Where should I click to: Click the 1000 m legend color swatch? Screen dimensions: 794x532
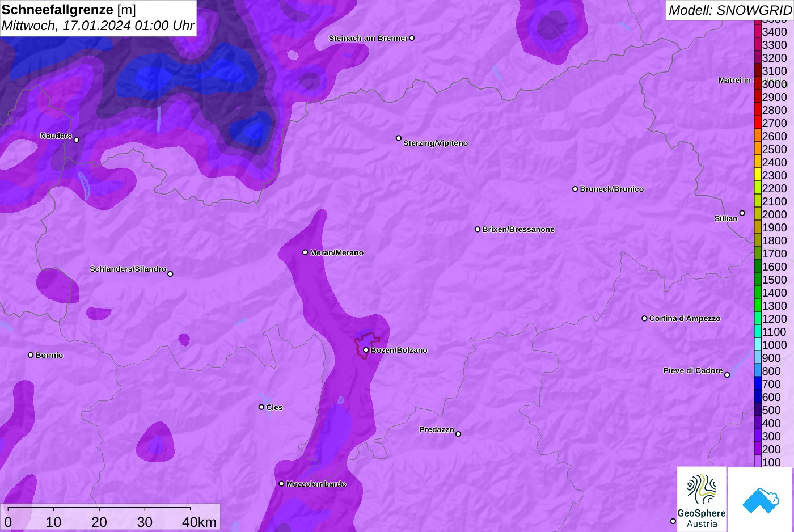click(757, 345)
